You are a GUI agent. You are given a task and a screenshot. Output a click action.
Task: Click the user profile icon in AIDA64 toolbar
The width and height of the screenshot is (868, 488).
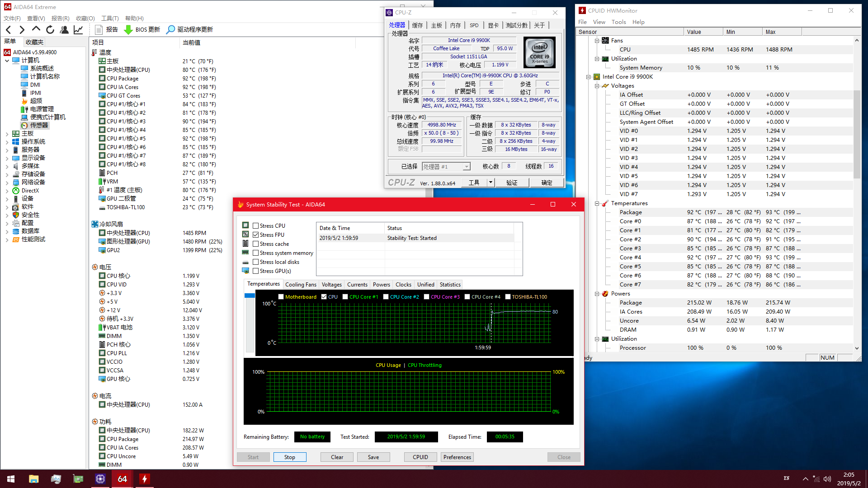click(x=64, y=30)
